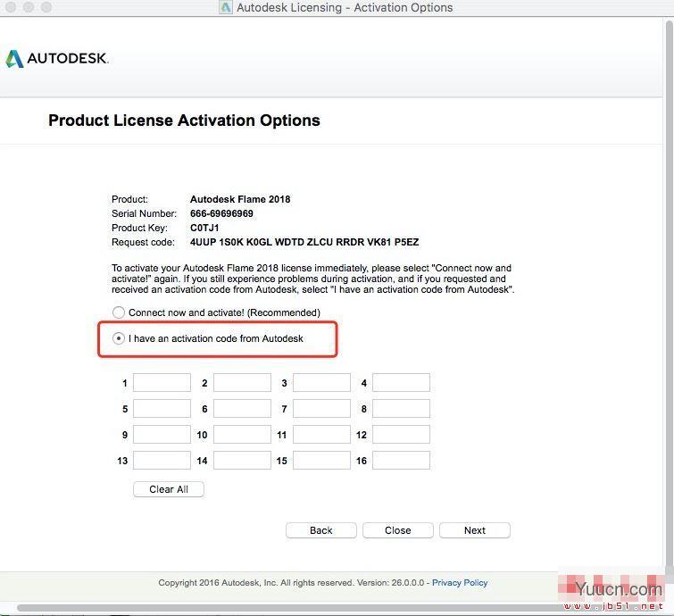Focus activation code field 12
The height and width of the screenshot is (616, 674).
[401, 435]
